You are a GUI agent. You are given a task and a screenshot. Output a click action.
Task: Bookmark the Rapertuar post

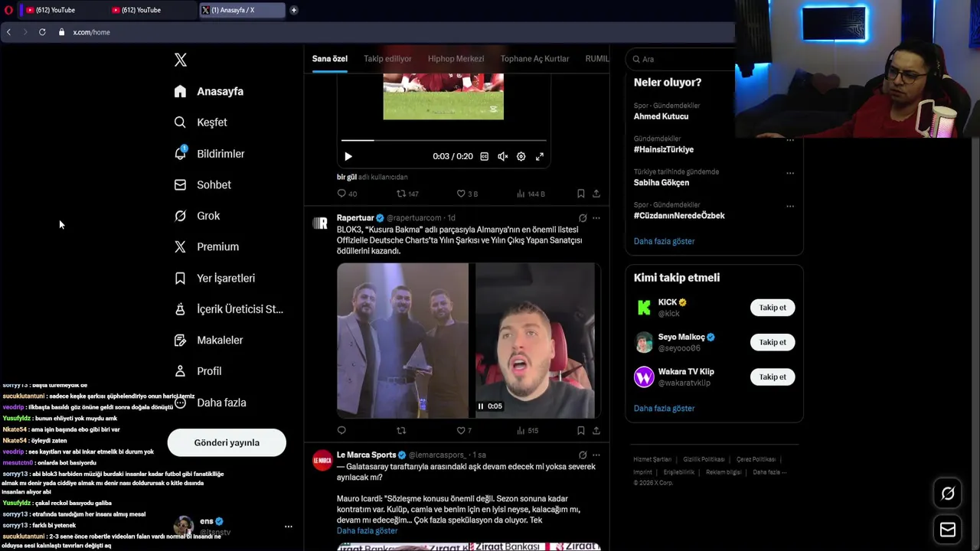click(x=580, y=430)
